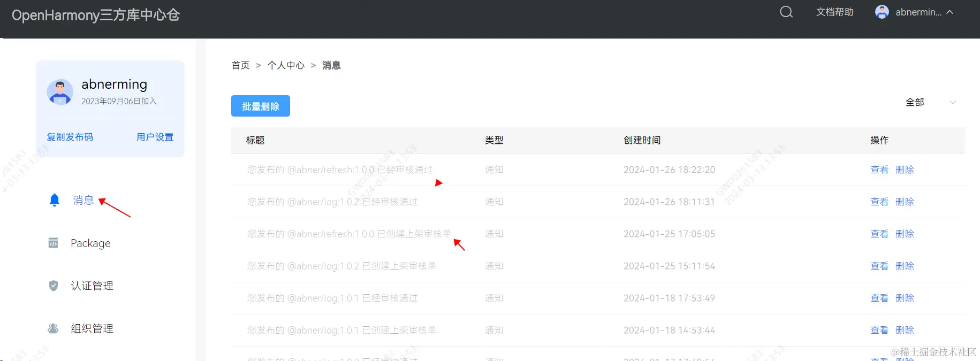Screen dimensions: 980x361
Task: View message dated 2024-01-25 15:11:54
Action: tap(879, 266)
